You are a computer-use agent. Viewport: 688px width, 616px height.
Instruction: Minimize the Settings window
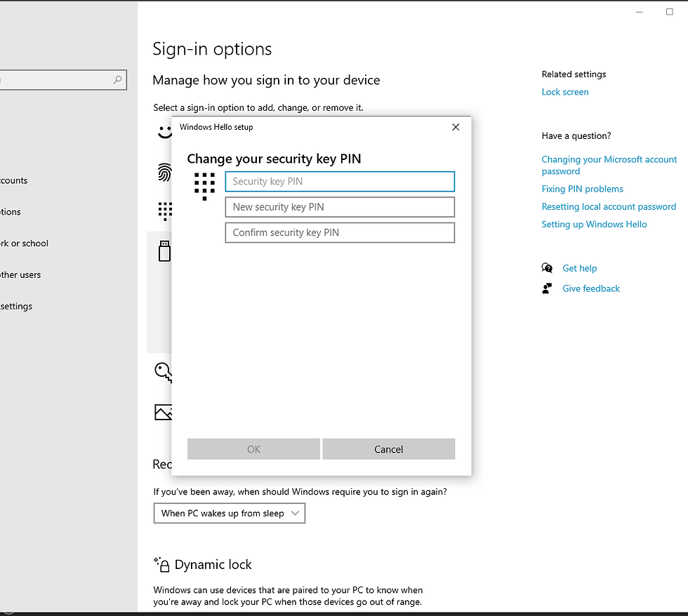pos(640,12)
